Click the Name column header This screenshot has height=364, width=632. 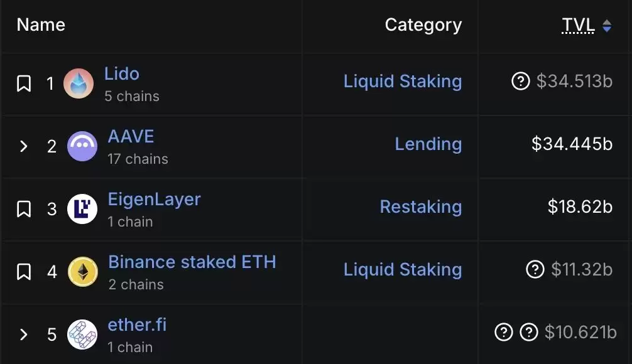click(x=40, y=25)
